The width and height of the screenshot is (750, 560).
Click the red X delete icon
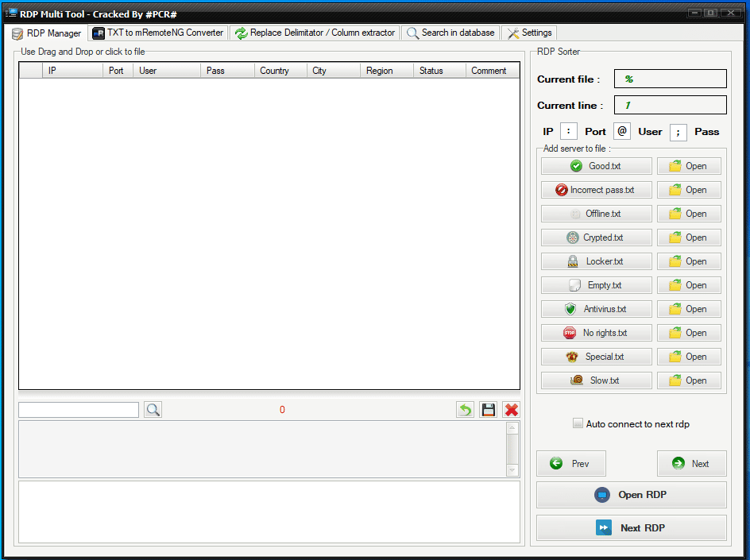(512, 410)
